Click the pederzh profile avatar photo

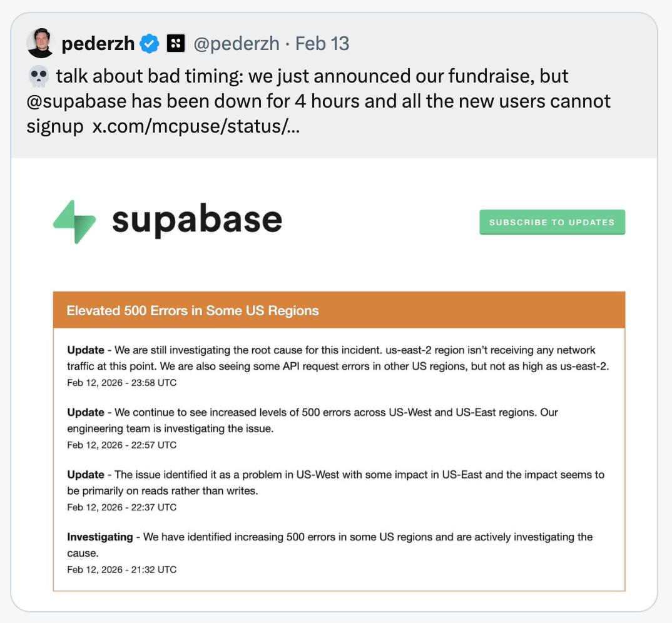pyautogui.click(x=41, y=43)
